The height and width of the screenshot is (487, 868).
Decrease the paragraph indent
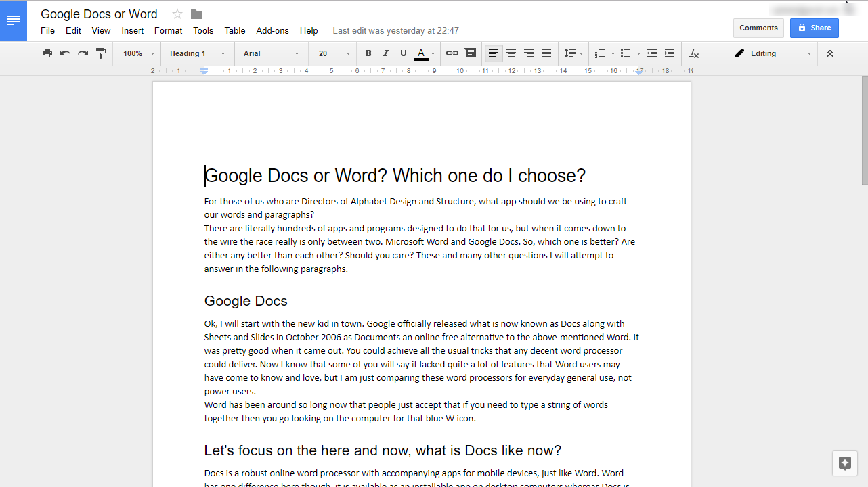[651, 53]
